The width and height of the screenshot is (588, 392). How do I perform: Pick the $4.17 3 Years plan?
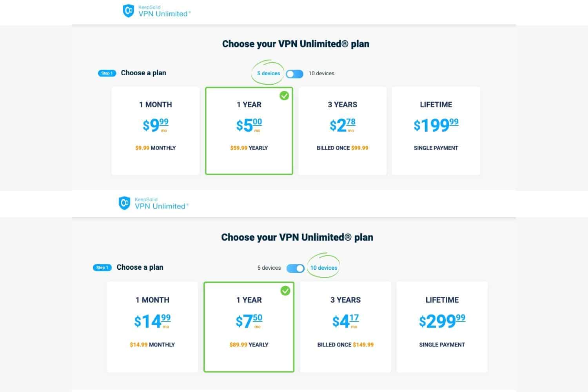345,327
